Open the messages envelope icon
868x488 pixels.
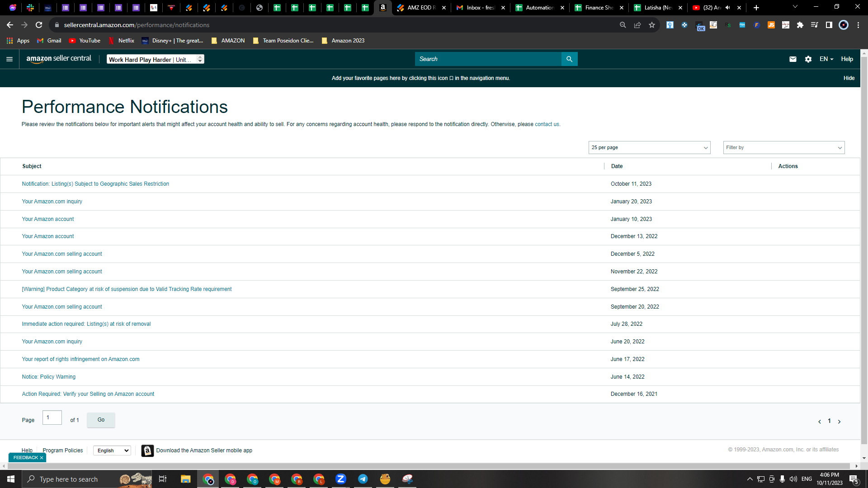point(793,59)
